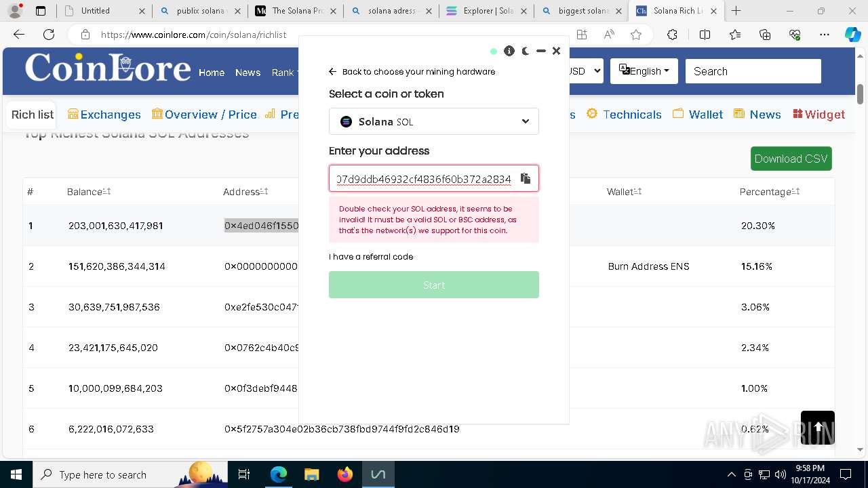Expand the Rank menu
This screenshot has width=868, height=488.
point(285,73)
